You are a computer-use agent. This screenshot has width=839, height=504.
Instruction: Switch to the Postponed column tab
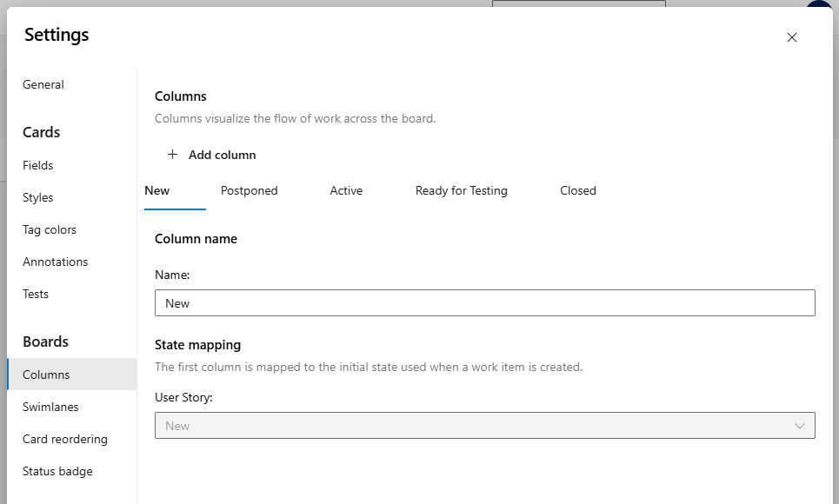250,190
